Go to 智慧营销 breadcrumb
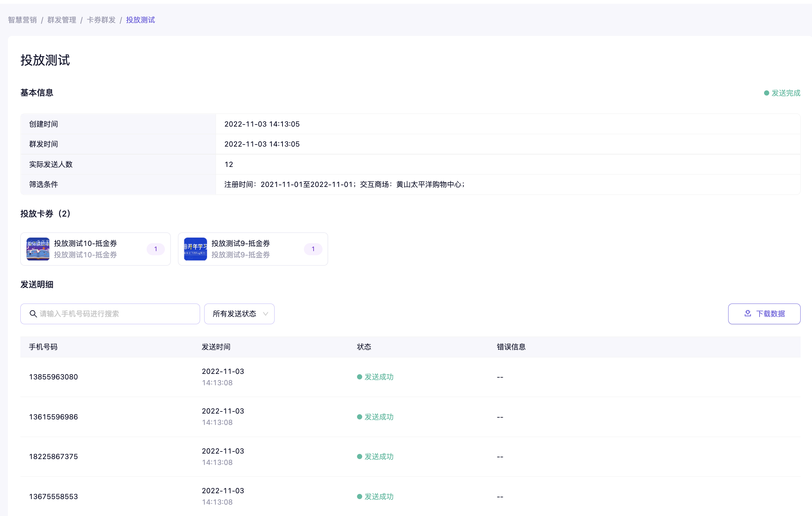The image size is (812, 516). [x=22, y=20]
